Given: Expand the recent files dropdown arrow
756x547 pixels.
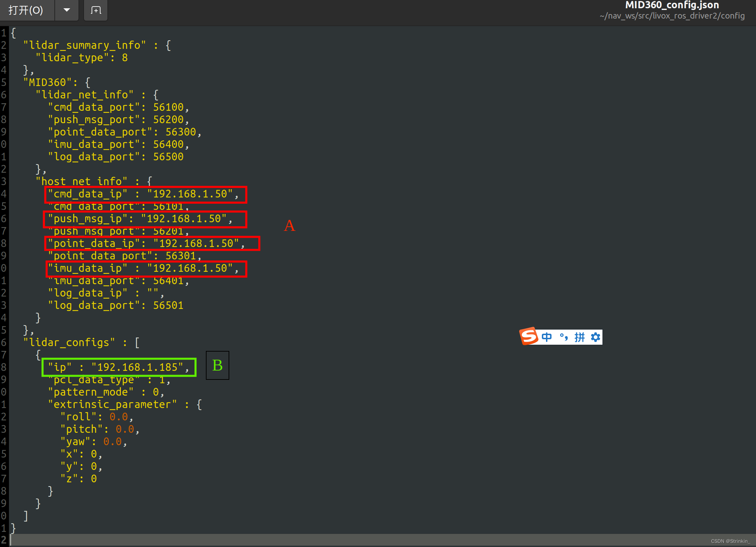Looking at the screenshot, I should tap(67, 10).
